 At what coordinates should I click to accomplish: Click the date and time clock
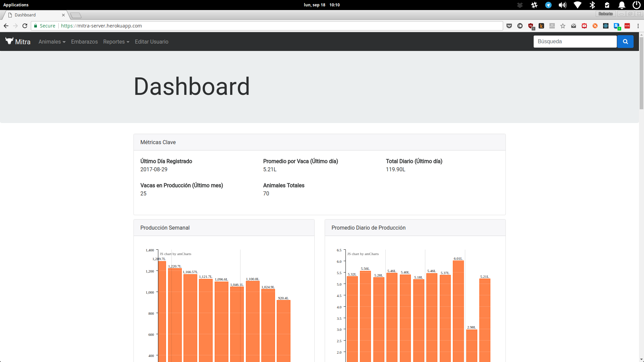pyautogui.click(x=322, y=5)
